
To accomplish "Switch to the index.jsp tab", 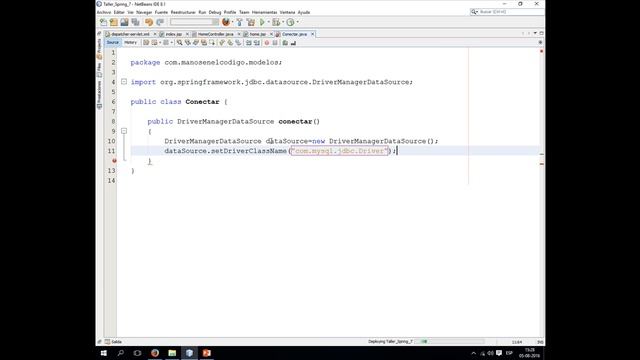I will click(x=173, y=34).
